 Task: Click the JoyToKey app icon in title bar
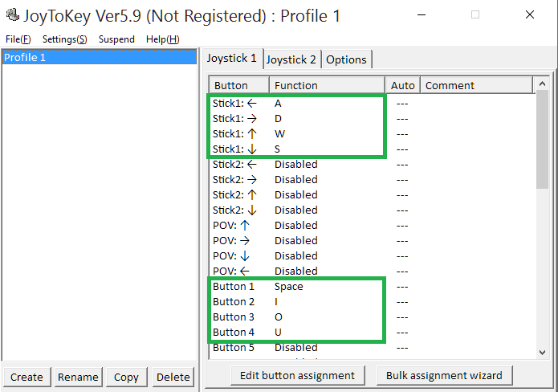click(13, 15)
